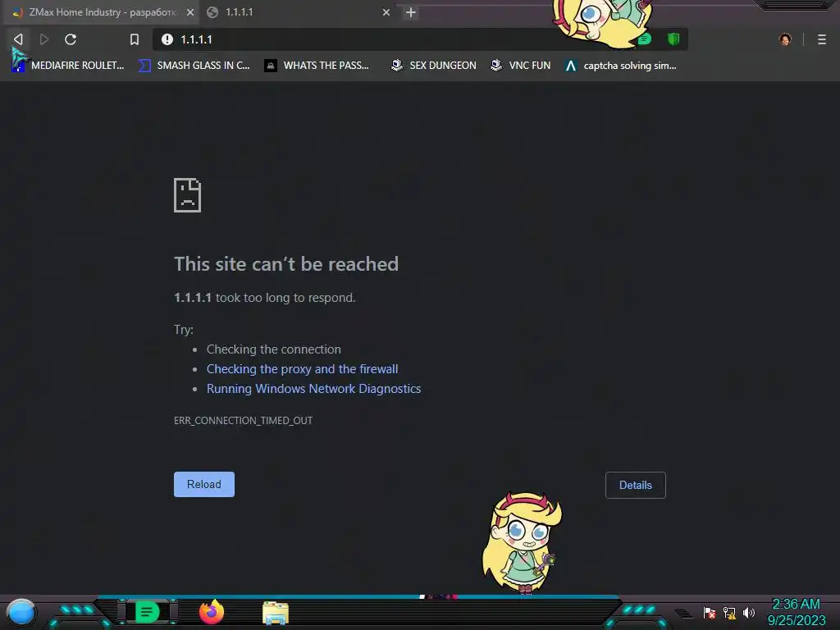This screenshot has height=630, width=840.
Task: Click the network warning tray icon
Action: pyautogui.click(x=729, y=613)
